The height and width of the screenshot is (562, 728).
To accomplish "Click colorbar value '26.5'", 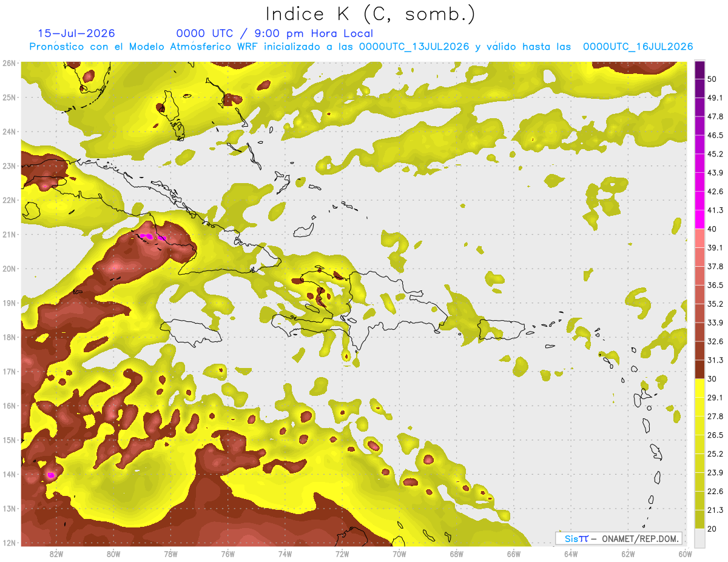I will (715, 435).
